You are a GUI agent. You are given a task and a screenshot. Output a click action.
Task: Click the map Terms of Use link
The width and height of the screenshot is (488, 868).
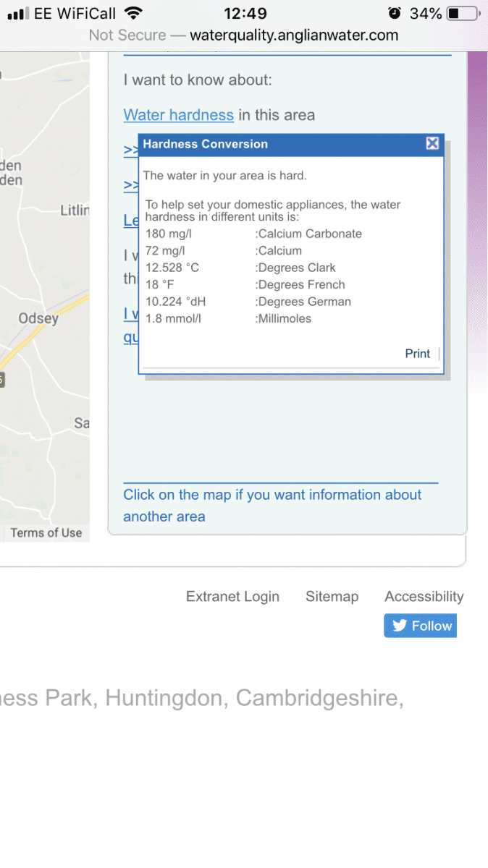(46, 533)
